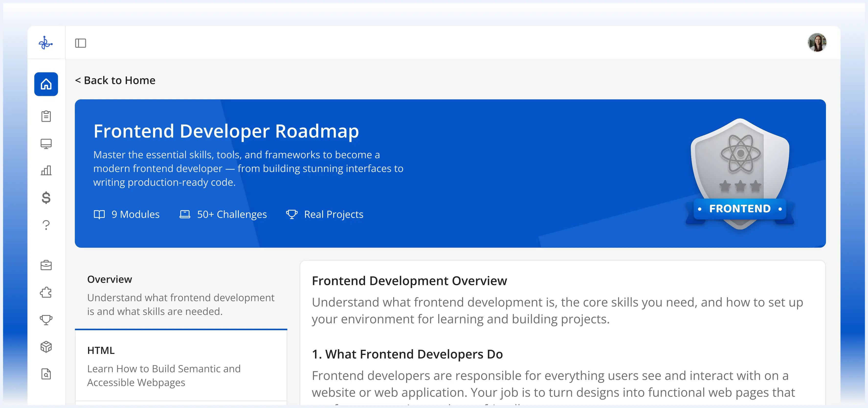The width and height of the screenshot is (868, 408).
Task: Click the document search icon in sidebar
Action: tap(46, 374)
